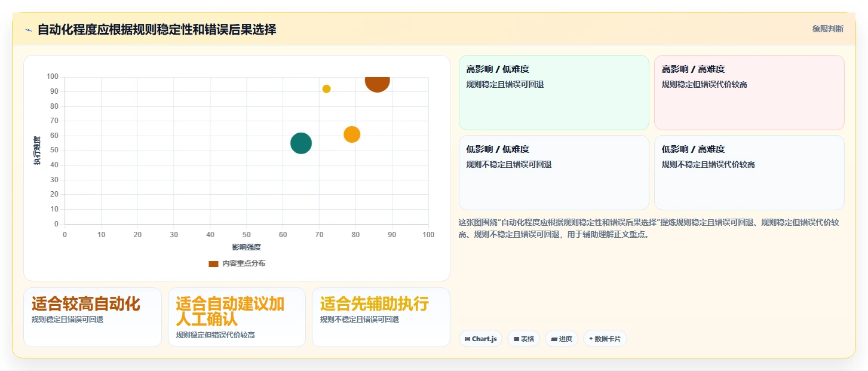This screenshot has width=868, height=371.
Task: Click 规则不稳定且错误可回退 under 适合先辅助执行
Action: [x=359, y=320]
